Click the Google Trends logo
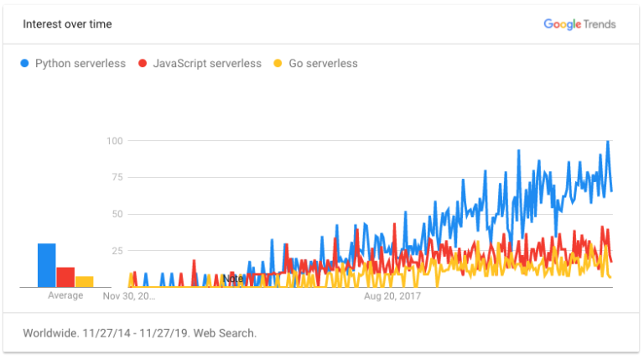 [579, 24]
